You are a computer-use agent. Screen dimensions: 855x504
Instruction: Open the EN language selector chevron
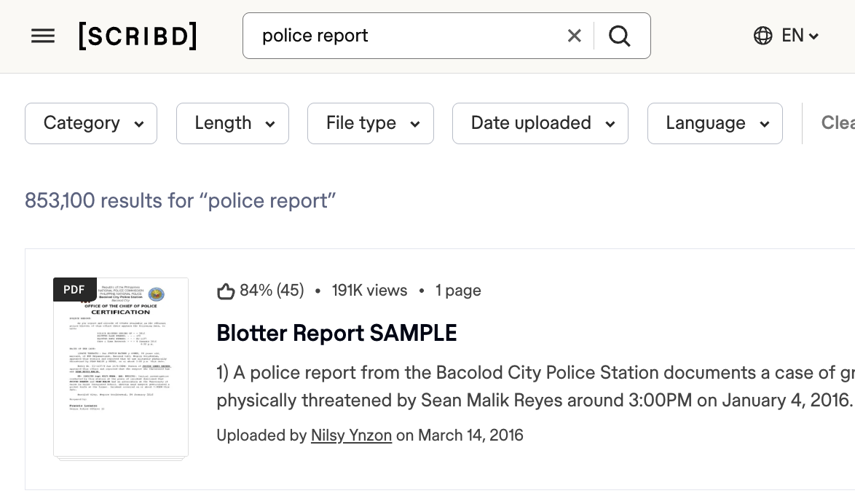point(813,35)
